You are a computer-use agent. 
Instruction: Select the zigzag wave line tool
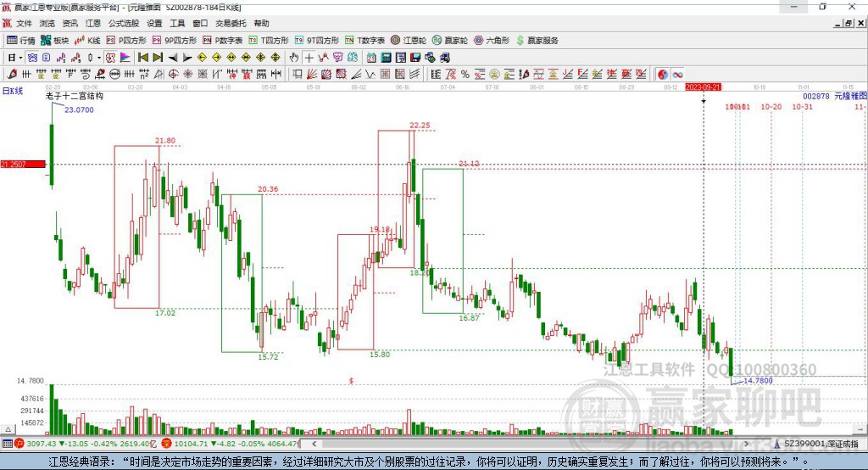[x=370, y=75]
